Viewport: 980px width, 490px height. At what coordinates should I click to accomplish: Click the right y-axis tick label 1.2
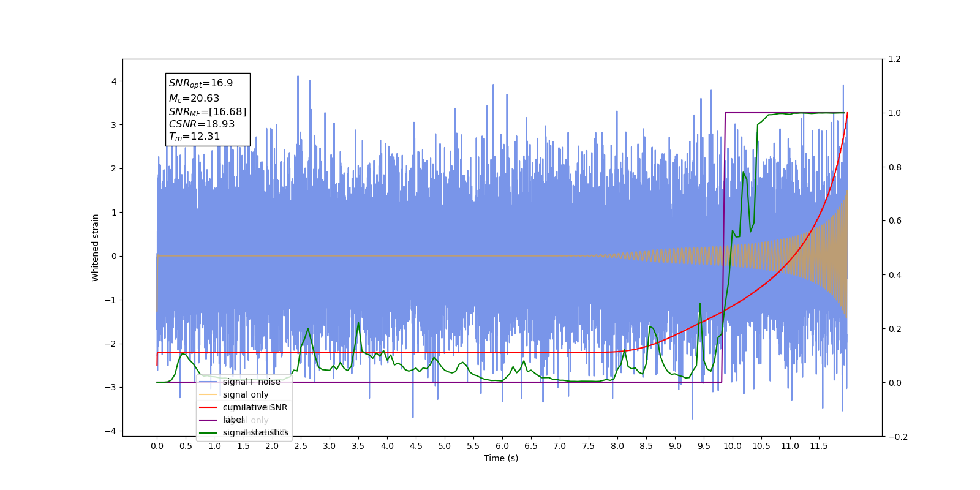point(895,59)
